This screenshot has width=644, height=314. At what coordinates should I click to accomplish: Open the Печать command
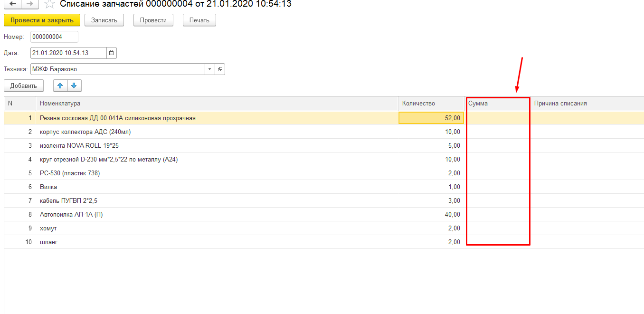pyautogui.click(x=199, y=20)
